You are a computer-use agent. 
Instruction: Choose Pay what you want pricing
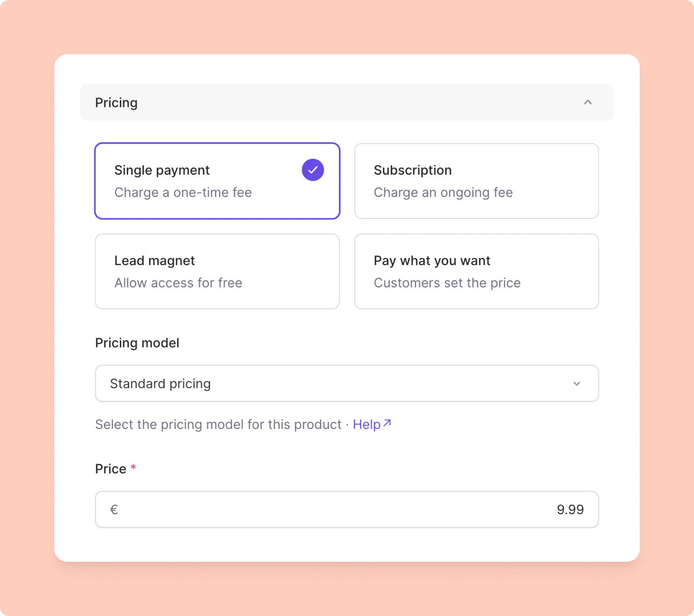click(x=476, y=271)
